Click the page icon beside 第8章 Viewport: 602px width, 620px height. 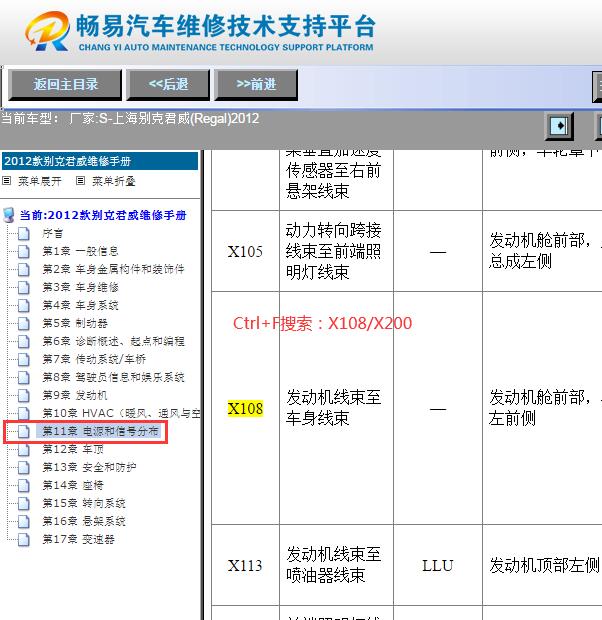click(x=24, y=377)
